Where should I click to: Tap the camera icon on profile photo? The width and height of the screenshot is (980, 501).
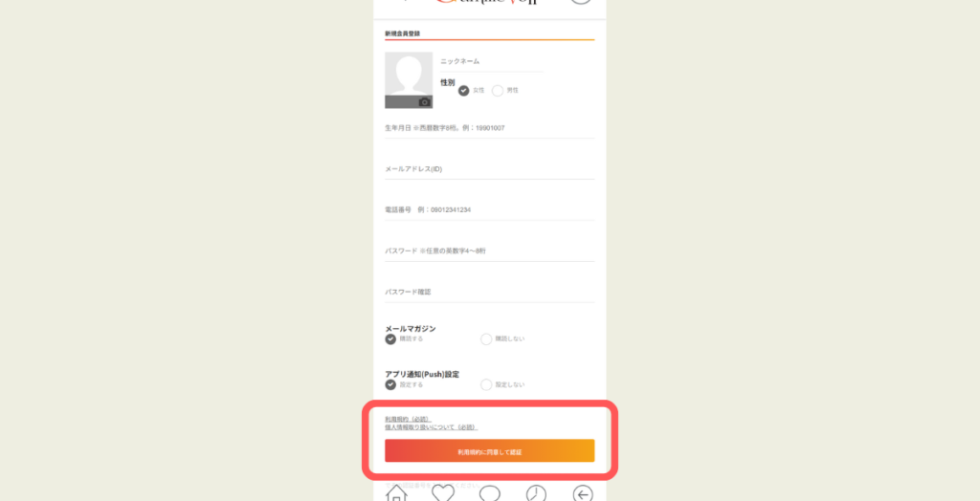(424, 101)
